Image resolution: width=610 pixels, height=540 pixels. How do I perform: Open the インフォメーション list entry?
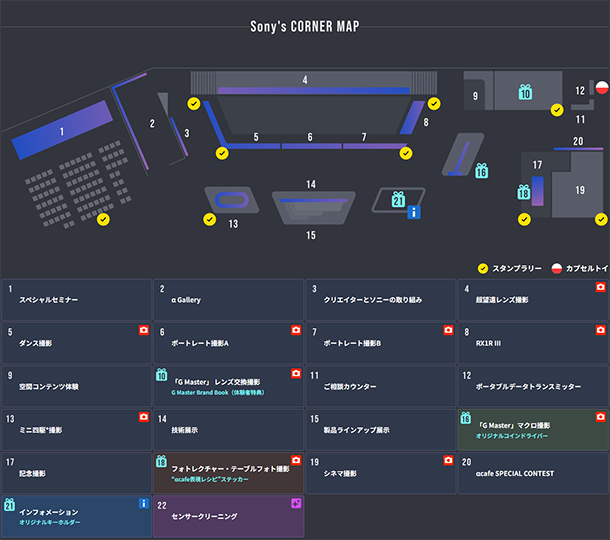point(77,516)
